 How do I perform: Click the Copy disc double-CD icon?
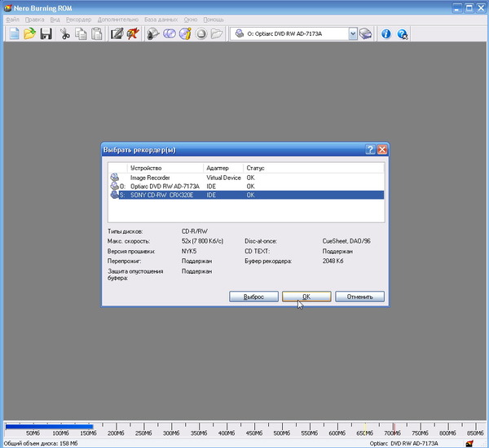(170, 33)
